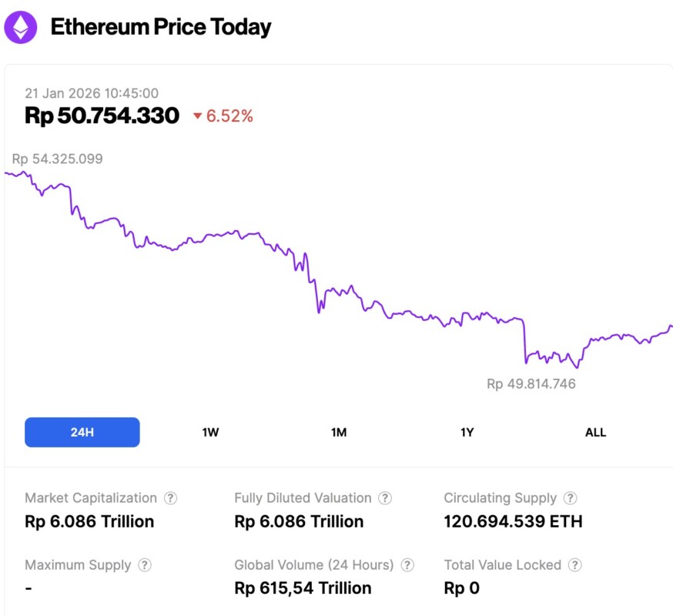Image resolution: width=673 pixels, height=616 pixels.
Task: Click the Rp 49.814.746 low label
Action: pyautogui.click(x=531, y=383)
